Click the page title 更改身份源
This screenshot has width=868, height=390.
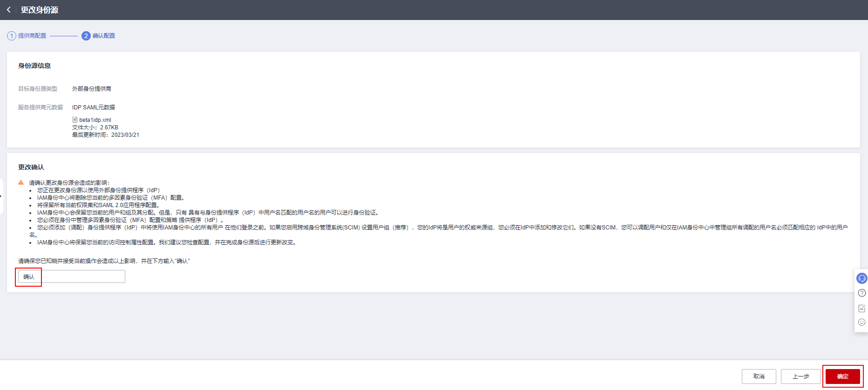click(x=40, y=10)
